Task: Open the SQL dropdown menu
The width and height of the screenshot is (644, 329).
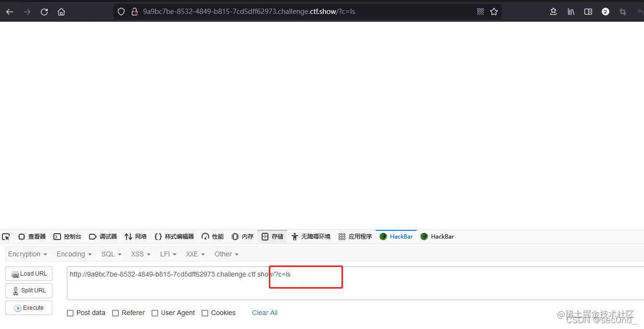Action: point(111,254)
